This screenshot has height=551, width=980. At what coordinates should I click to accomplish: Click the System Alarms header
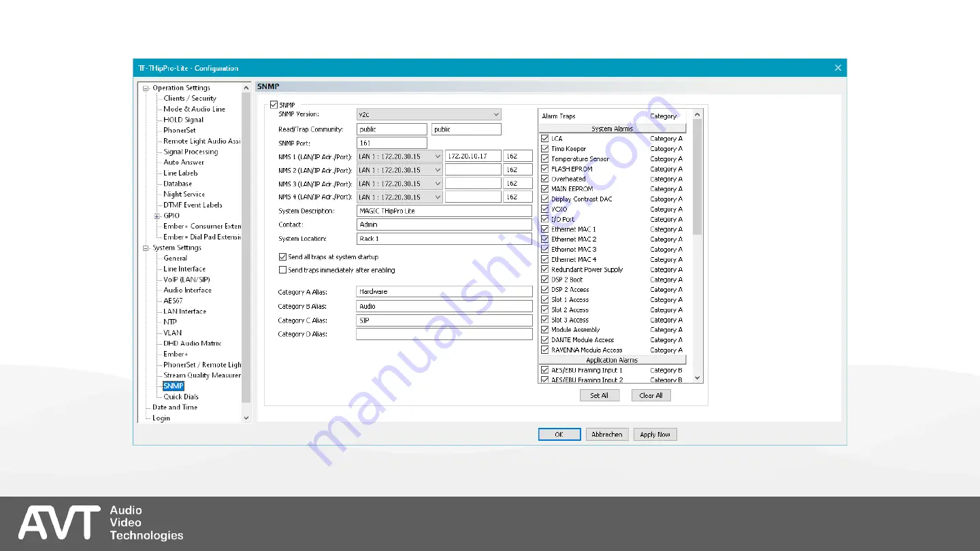(x=612, y=129)
